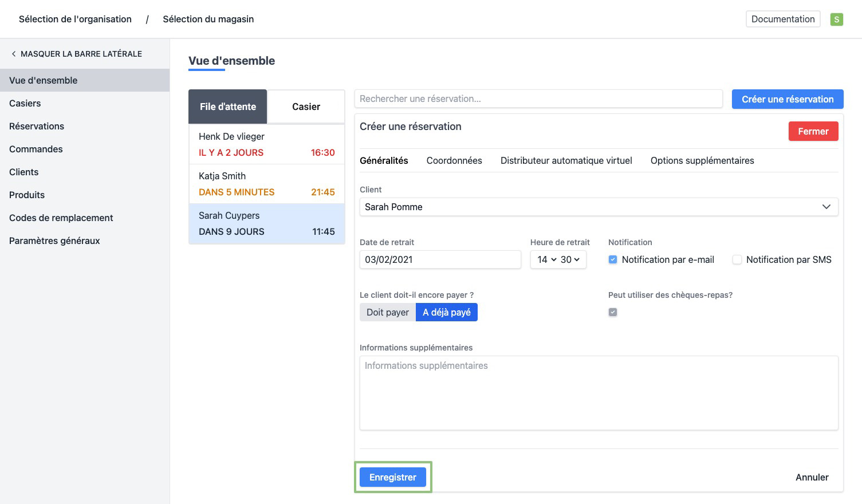Open the Client dropdown showing Sarah Pomme

[x=599, y=207]
